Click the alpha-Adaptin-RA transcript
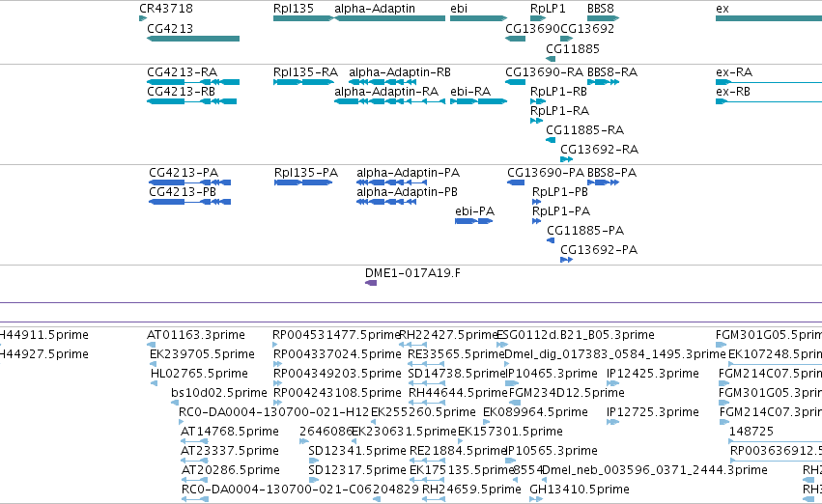The image size is (822, 504). pos(390,101)
